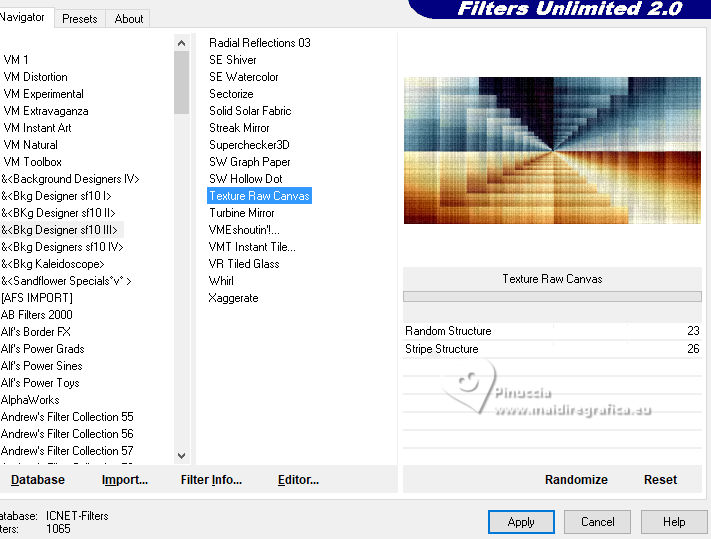Viewport: 711px width, 539px height.
Task: Select the Navigator tab
Action: pyautogui.click(x=23, y=18)
